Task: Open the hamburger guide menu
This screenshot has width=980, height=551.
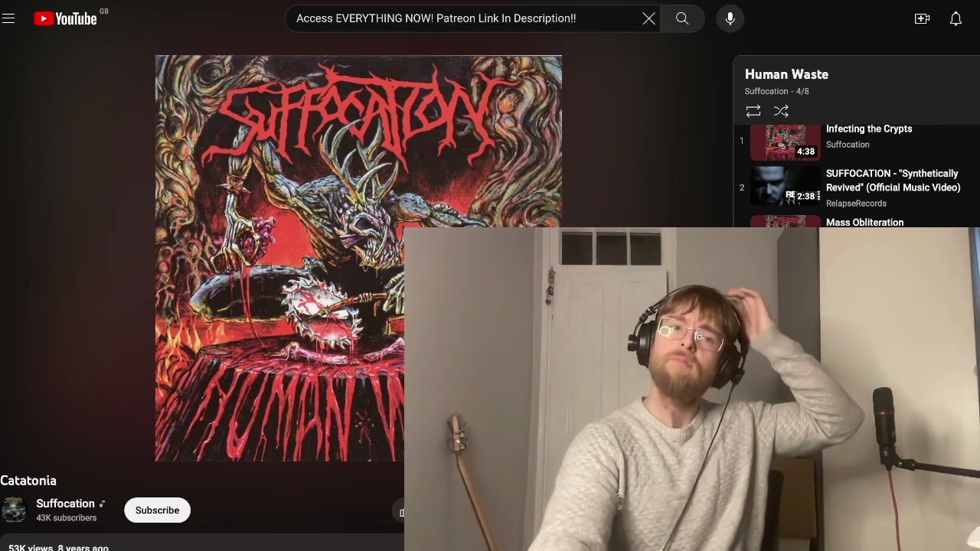Action: point(8,18)
